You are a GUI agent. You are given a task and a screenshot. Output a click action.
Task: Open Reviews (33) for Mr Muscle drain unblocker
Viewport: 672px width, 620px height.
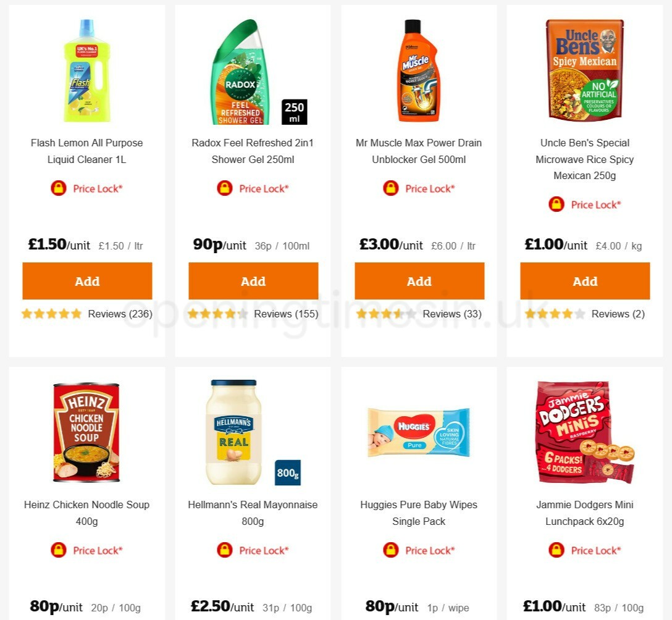tap(448, 314)
